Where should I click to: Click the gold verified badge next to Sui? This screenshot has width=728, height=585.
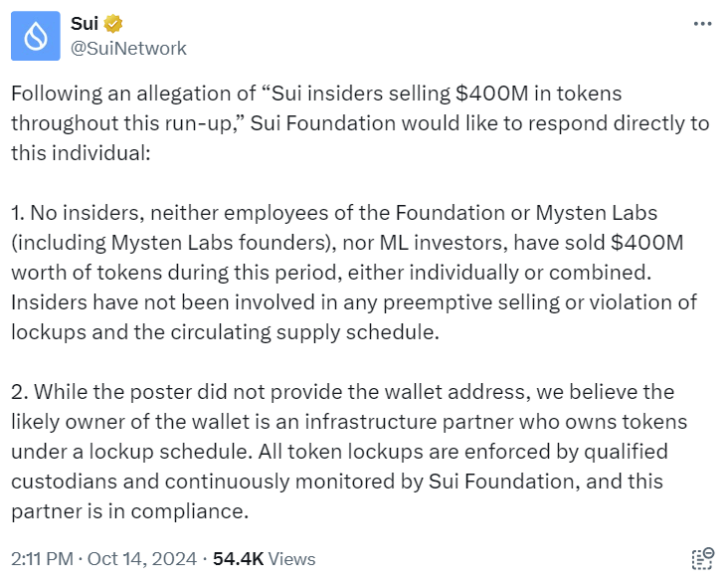coord(115,24)
